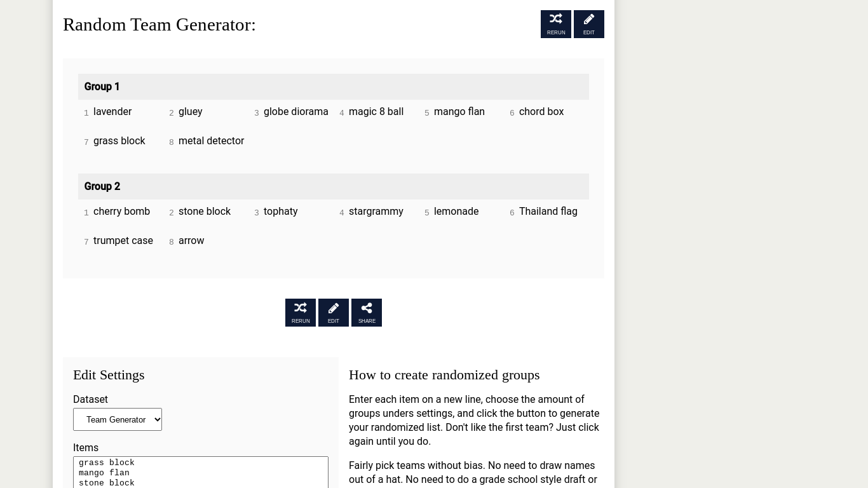The image size is (868, 488).
Task: Click 'globe diorama' in Group 1
Action: 295,112
